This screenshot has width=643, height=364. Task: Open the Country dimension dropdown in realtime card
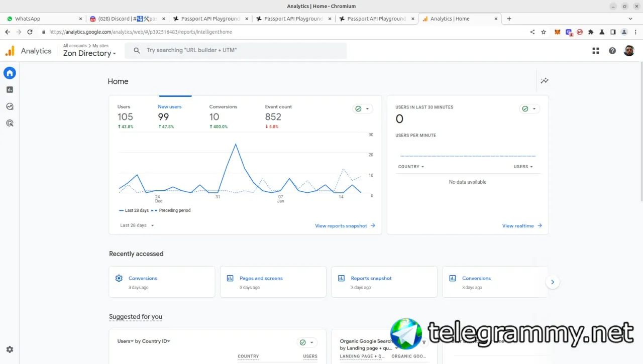411,167
